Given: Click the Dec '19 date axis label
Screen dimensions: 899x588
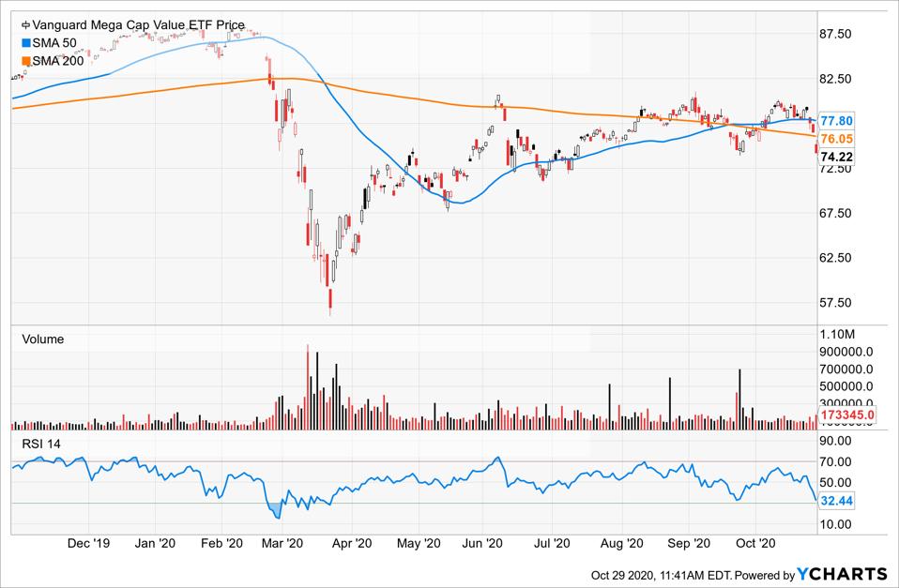Looking at the screenshot, I should [90, 543].
